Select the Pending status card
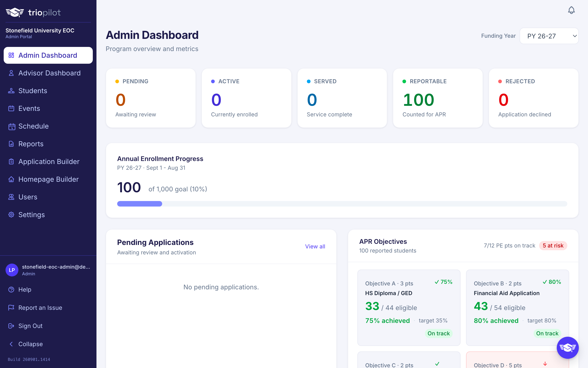Viewport: 588px width, 368px height. point(151,98)
